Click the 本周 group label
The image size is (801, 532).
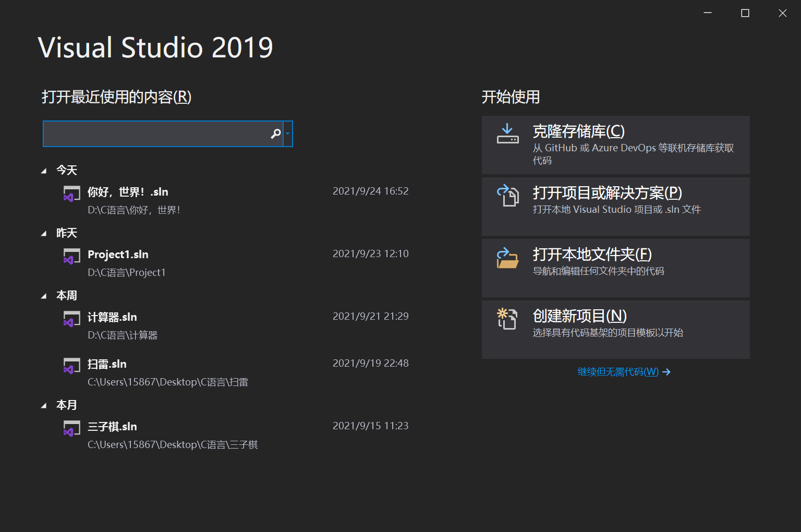[67, 296]
